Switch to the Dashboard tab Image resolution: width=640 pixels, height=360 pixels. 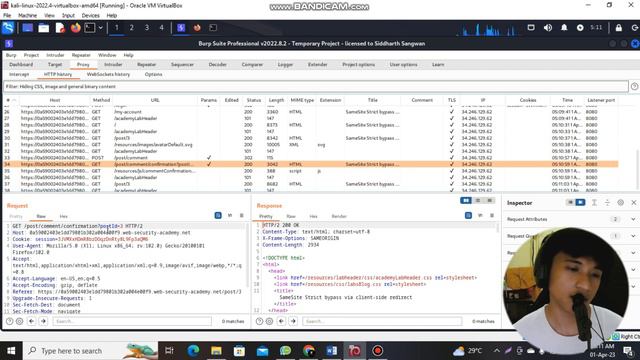[x=21, y=64]
